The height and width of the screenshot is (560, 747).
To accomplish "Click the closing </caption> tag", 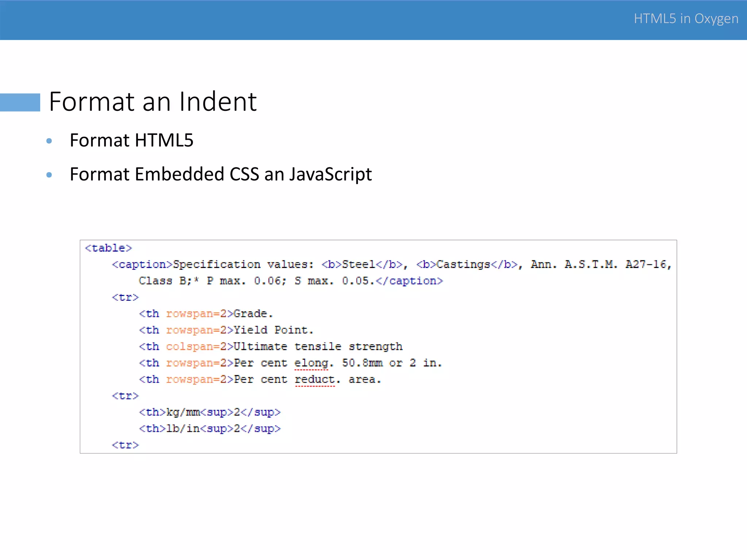I will pyautogui.click(x=409, y=281).
